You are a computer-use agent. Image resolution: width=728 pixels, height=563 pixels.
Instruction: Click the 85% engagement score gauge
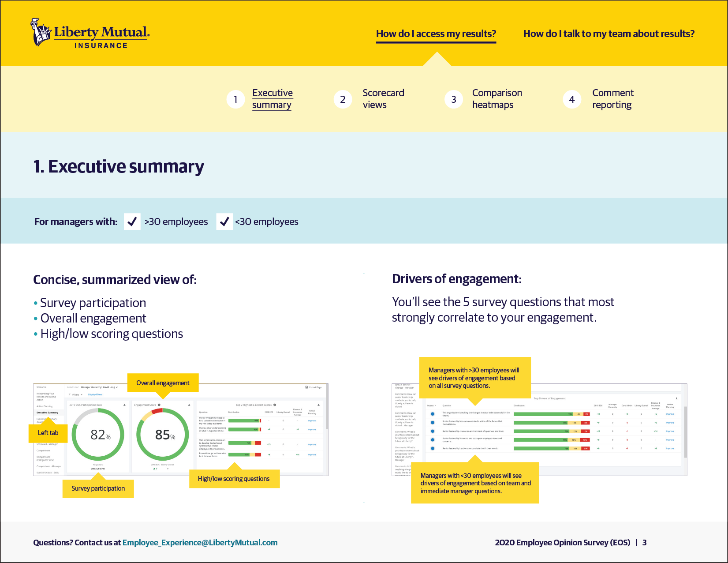pos(163,435)
